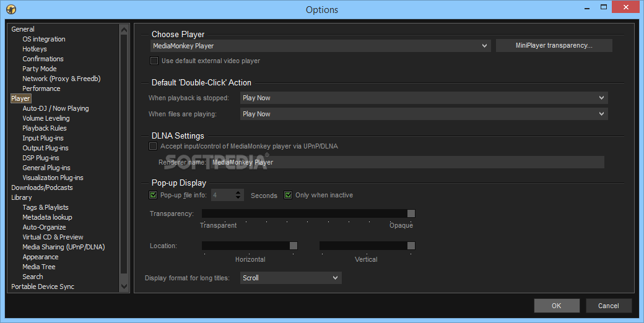Screen dimensions: 644x323
Task: Open the When files are playing dropdown
Action: point(424,114)
